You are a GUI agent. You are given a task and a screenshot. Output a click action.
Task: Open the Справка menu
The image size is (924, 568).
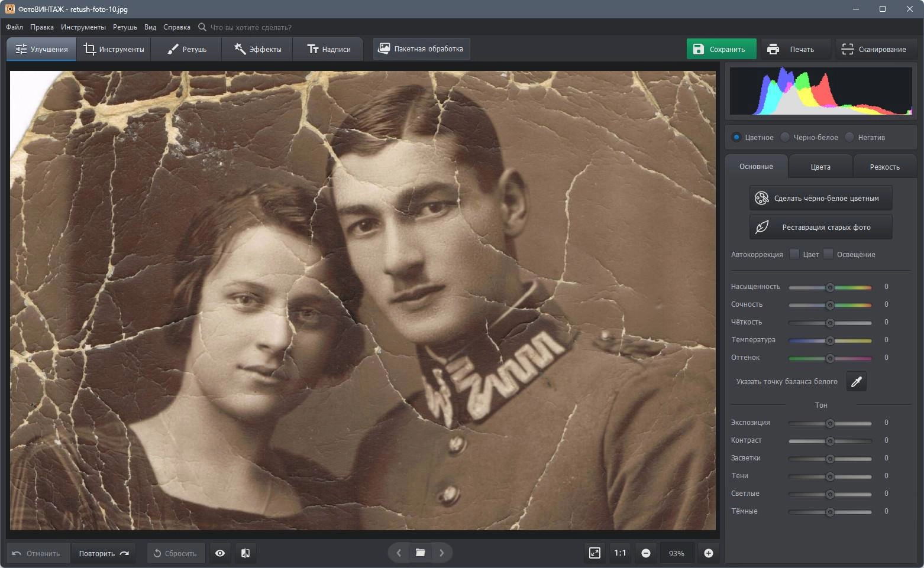click(177, 27)
